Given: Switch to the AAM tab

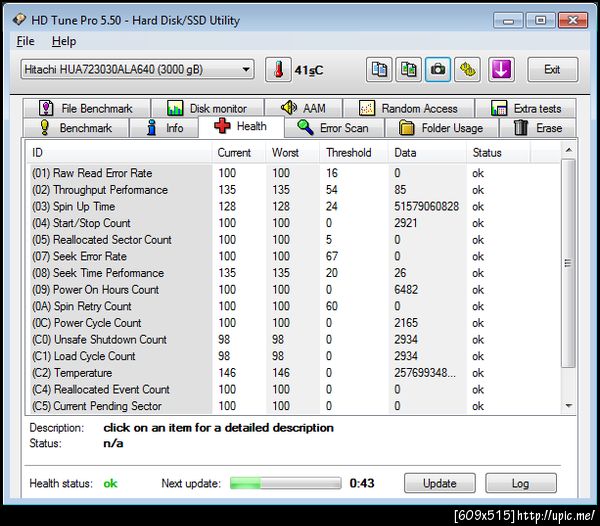Looking at the screenshot, I should coord(303,108).
